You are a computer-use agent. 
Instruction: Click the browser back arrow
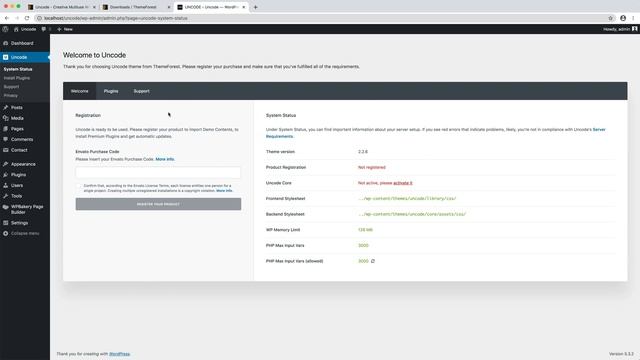coord(7,18)
